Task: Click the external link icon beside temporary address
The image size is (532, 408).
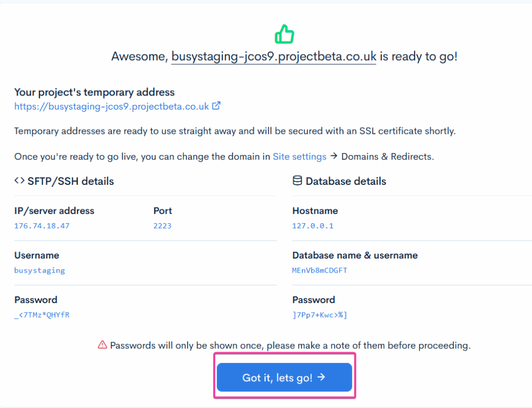Action: click(216, 106)
